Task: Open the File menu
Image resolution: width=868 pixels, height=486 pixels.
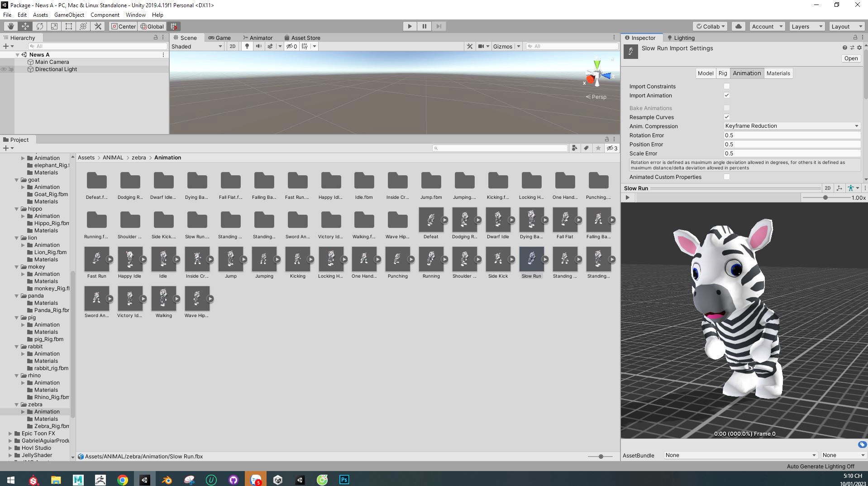Action: click(7, 14)
